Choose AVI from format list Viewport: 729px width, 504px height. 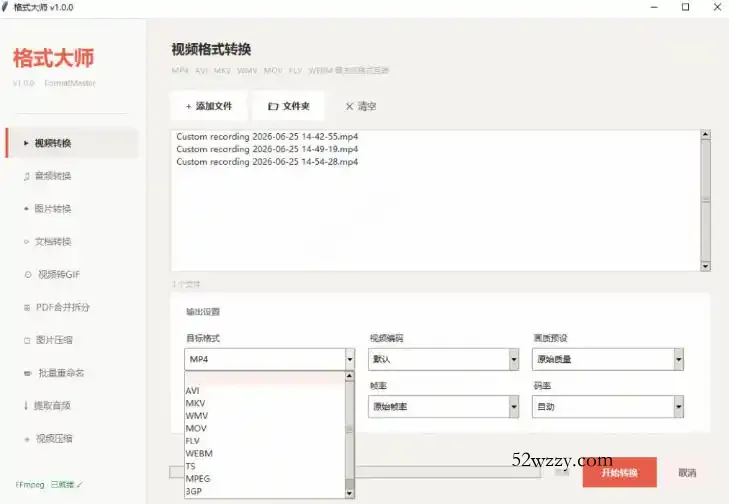(265, 391)
